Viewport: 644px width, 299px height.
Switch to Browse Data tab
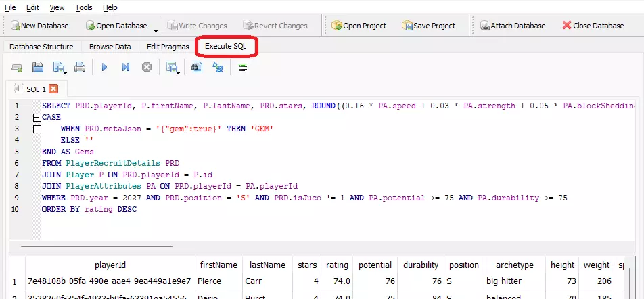tap(110, 47)
